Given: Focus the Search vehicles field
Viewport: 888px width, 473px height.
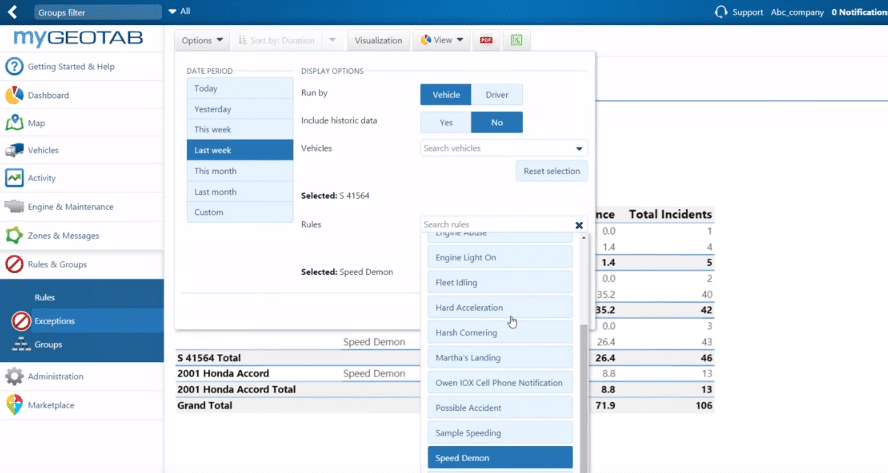Looking at the screenshot, I should tap(496, 148).
